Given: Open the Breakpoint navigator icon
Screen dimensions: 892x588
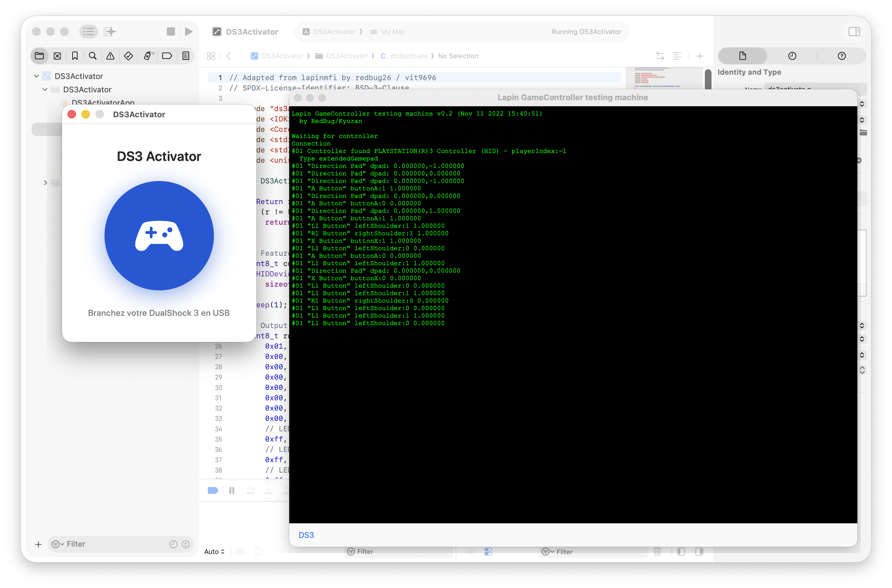Looking at the screenshot, I should pos(167,56).
